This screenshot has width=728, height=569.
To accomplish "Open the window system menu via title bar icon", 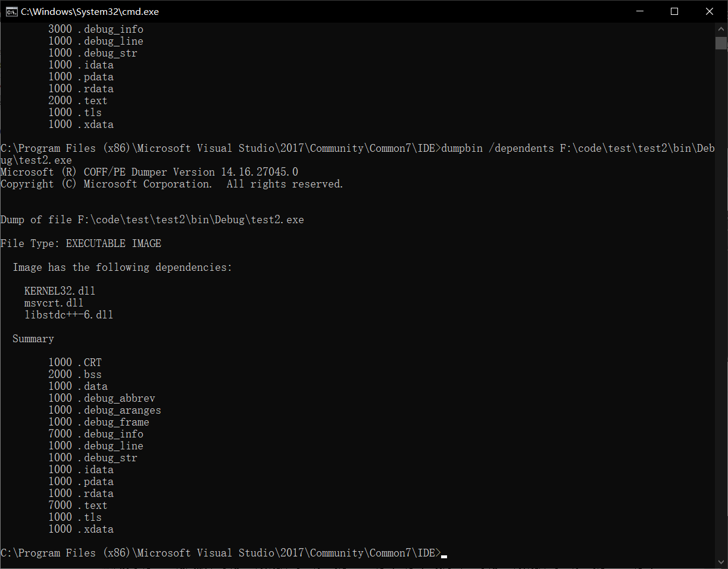I will pos(13,11).
